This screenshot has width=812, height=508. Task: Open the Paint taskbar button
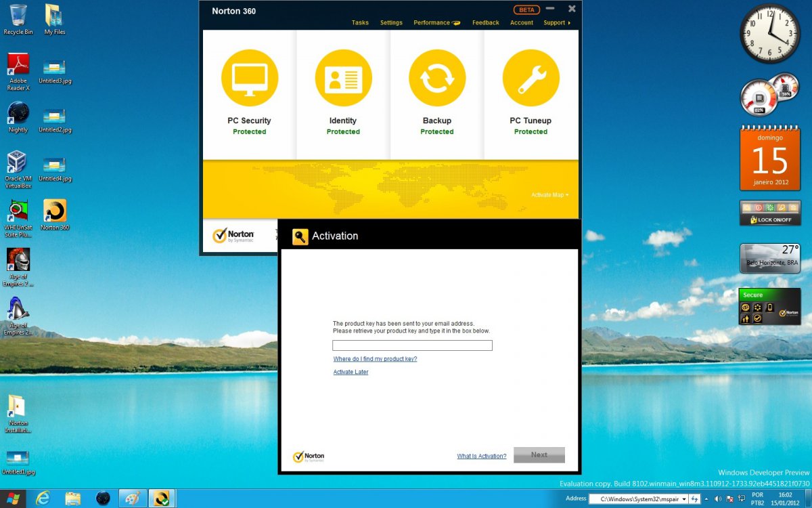pyautogui.click(x=132, y=499)
